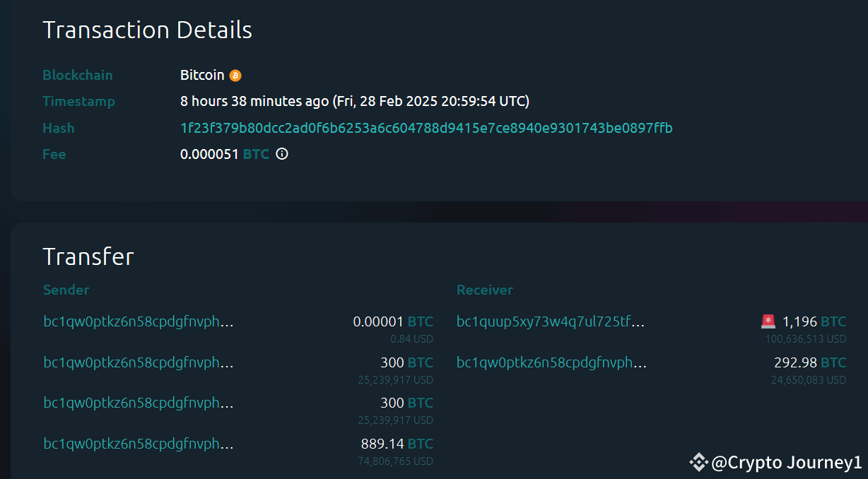
Task: Click the BTC label next to 1,196
Action: click(x=835, y=321)
